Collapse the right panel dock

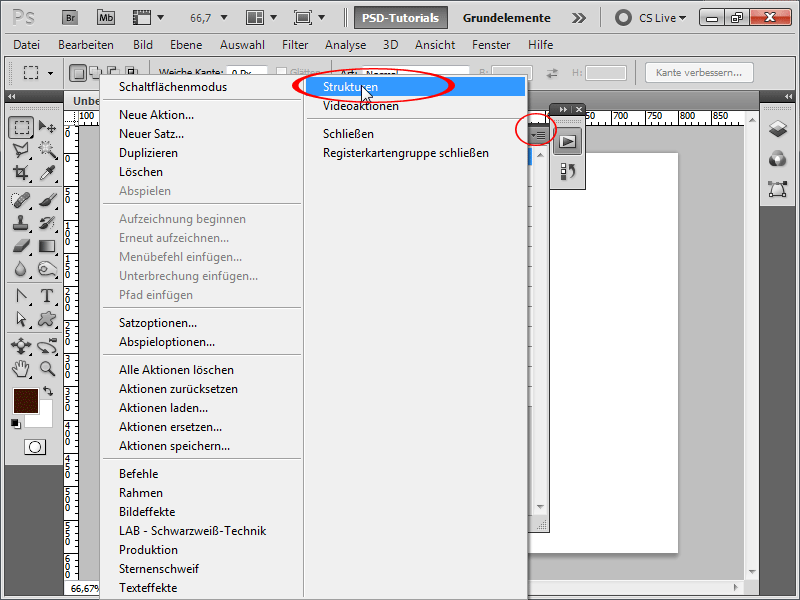click(x=788, y=96)
